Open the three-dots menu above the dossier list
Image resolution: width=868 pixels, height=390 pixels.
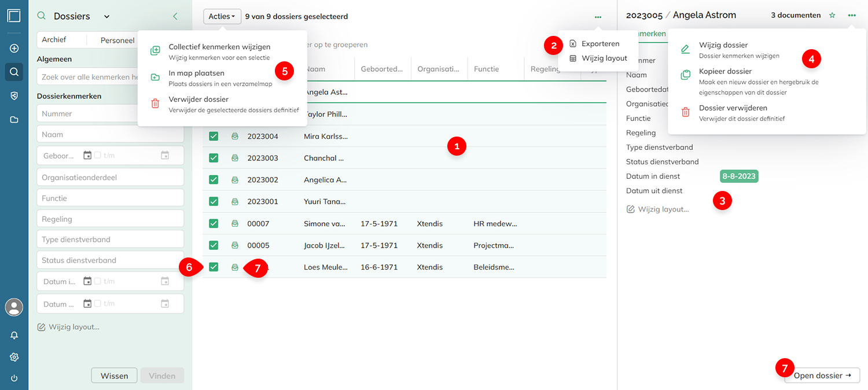[x=598, y=17]
